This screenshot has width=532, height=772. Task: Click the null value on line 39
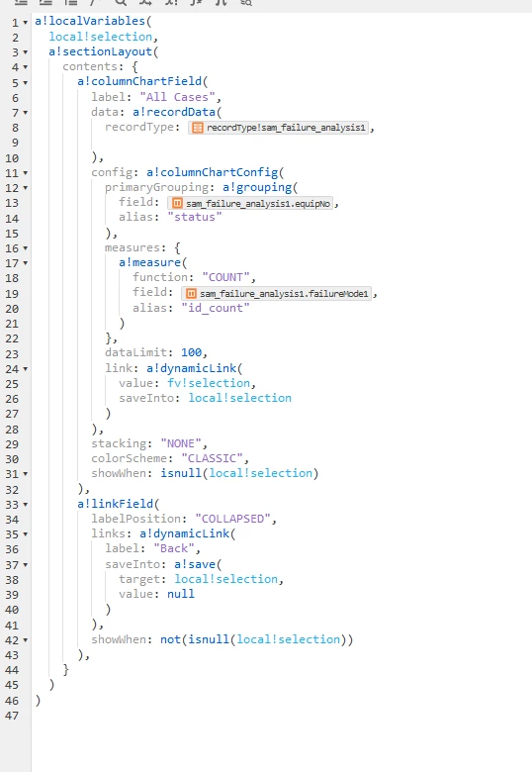(x=181, y=594)
